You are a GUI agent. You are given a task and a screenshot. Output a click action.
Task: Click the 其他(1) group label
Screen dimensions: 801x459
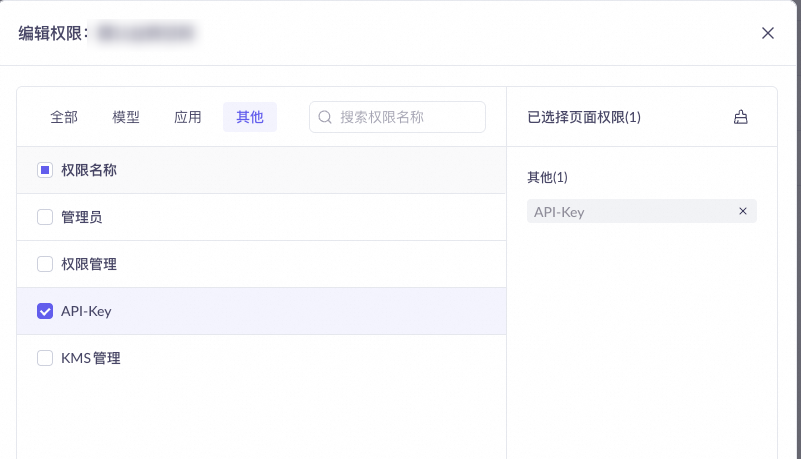(547, 177)
